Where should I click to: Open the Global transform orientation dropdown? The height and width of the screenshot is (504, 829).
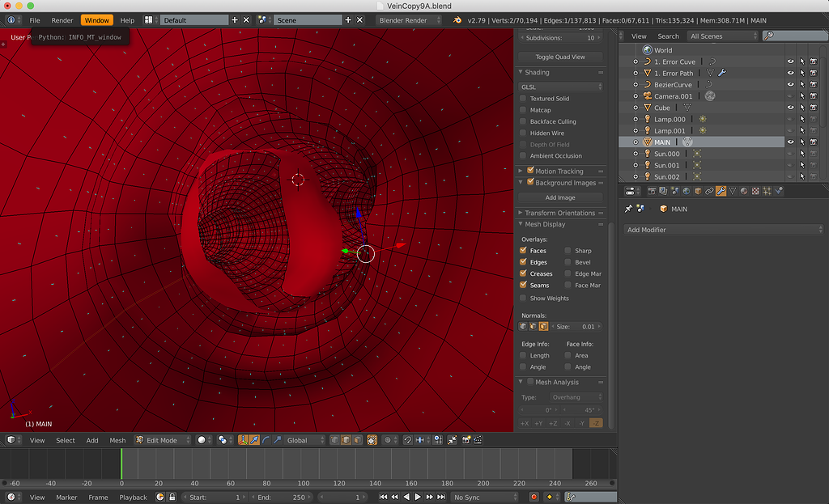(305, 440)
